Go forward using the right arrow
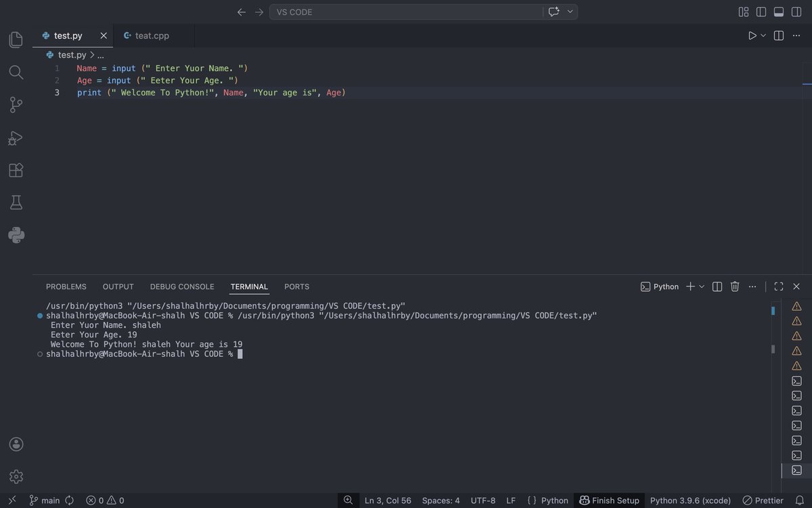The width and height of the screenshot is (812, 508). click(259, 12)
